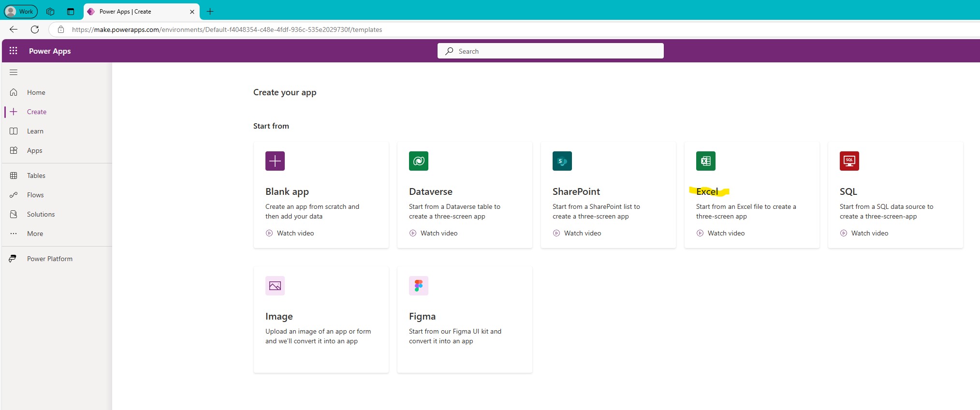
Task: Click the browser address bar URL
Action: click(x=227, y=29)
